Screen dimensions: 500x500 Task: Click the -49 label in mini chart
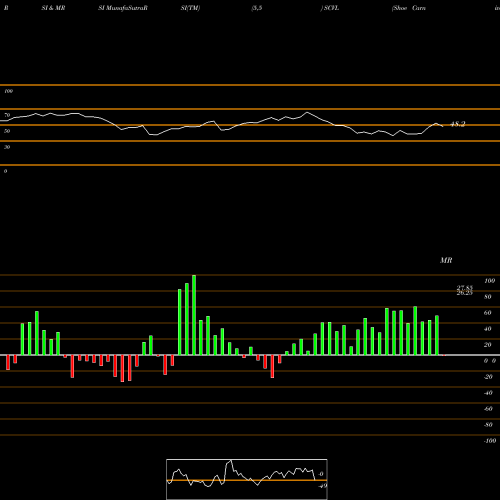(x=322, y=486)
